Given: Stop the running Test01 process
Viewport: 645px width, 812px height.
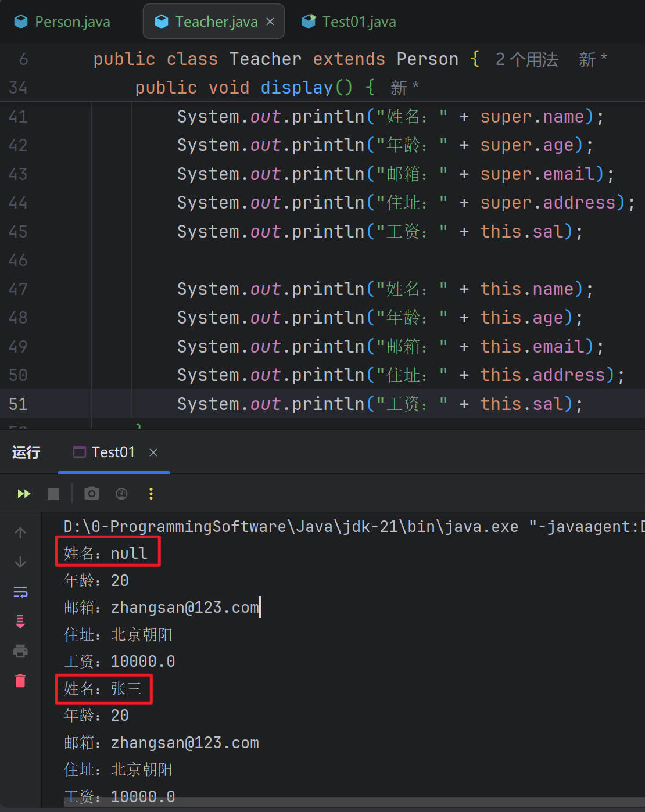Looking at the screenshot, I should coord(53,494).
